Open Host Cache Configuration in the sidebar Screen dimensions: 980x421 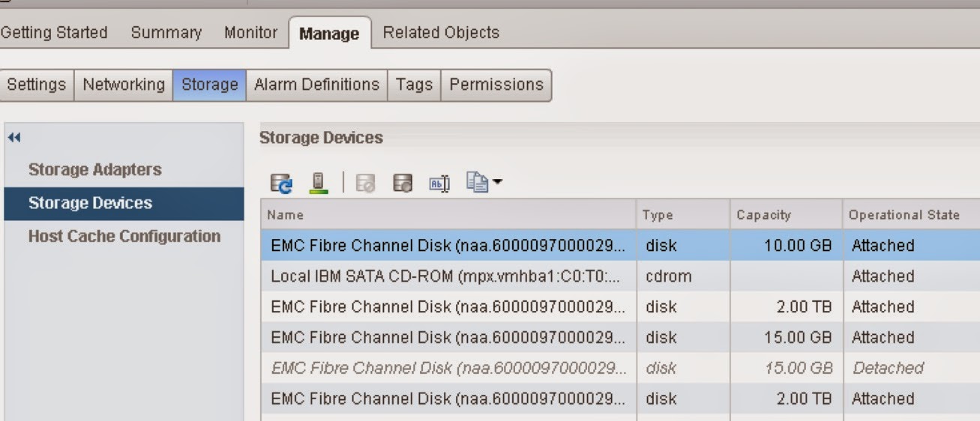point(124,237)
